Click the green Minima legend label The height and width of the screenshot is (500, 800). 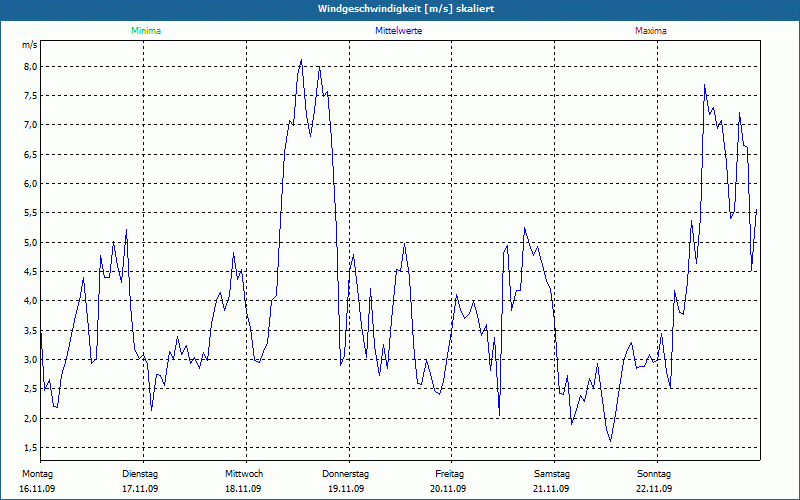click(x=146, y=31)
